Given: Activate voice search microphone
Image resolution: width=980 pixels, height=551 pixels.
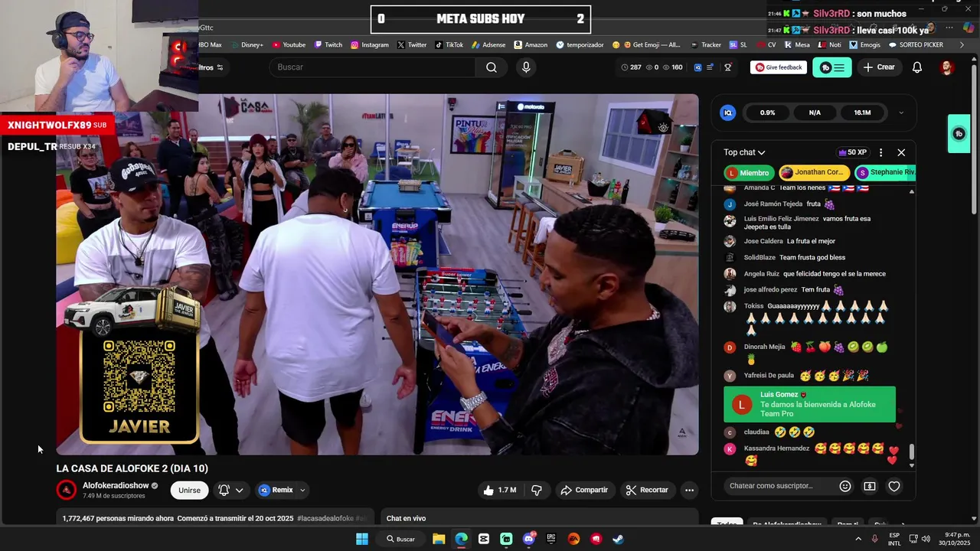Looking at the screenshot, I should [x=526, y=67].
